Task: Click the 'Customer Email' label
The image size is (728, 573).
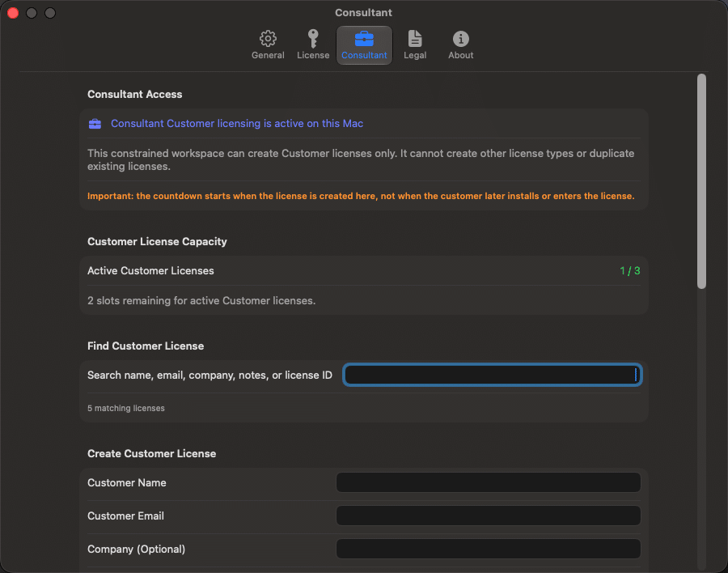Action: point(125,516)
